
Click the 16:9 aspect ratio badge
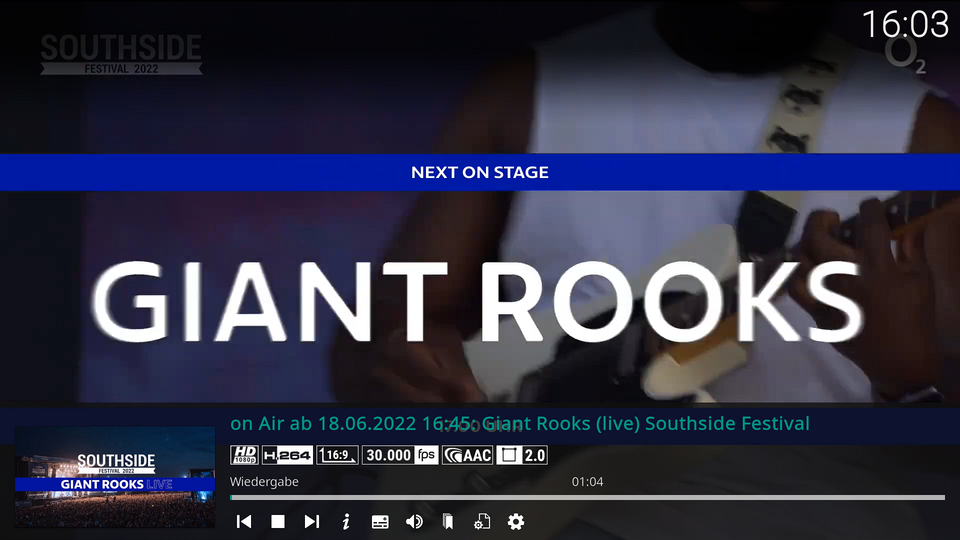(x=337, y=456)
